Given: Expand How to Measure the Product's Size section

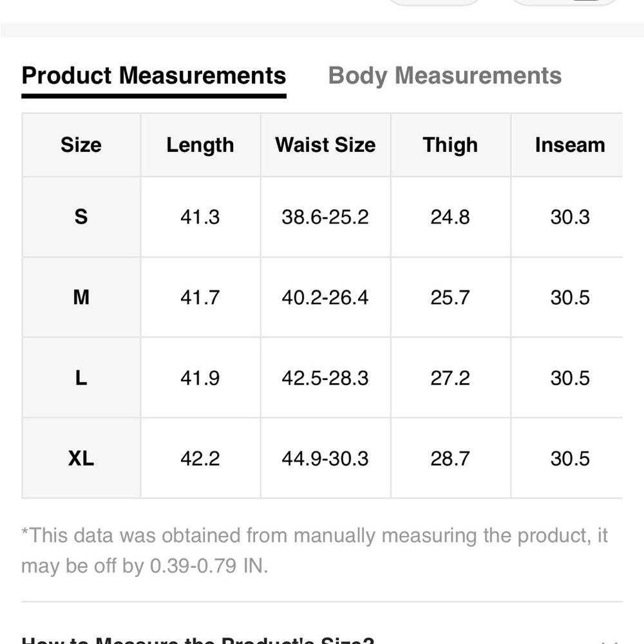Looking at the screenshot, I should click(x=322, y=639).
